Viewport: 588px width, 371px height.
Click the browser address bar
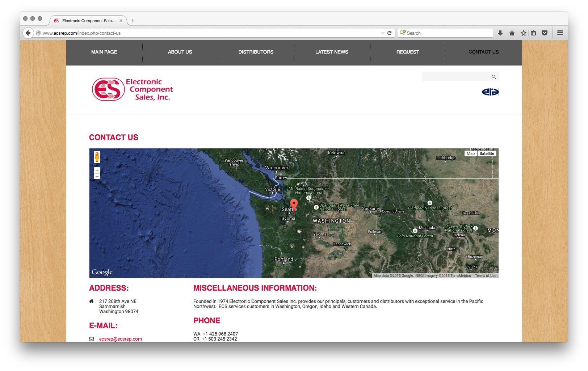click(210, 33)
